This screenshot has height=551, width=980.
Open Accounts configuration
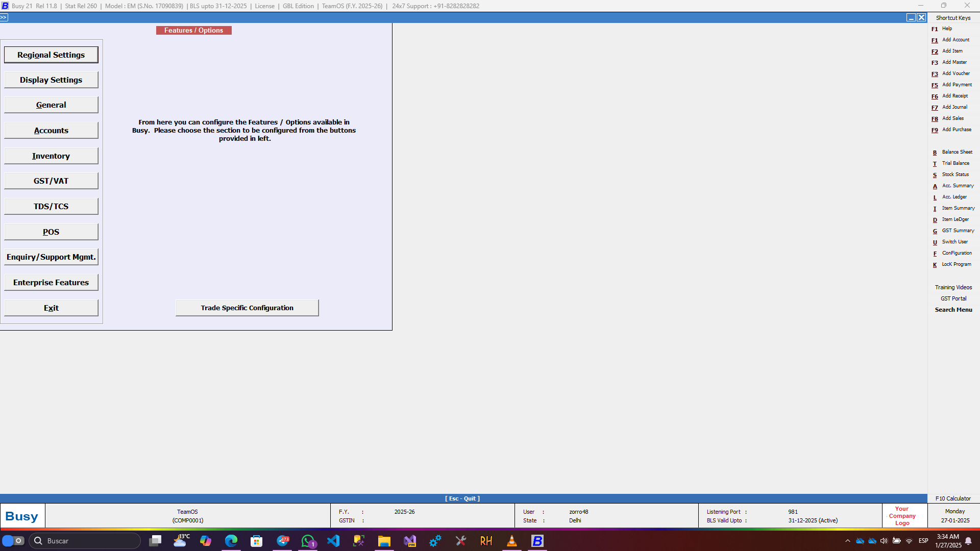pos(51,130)
